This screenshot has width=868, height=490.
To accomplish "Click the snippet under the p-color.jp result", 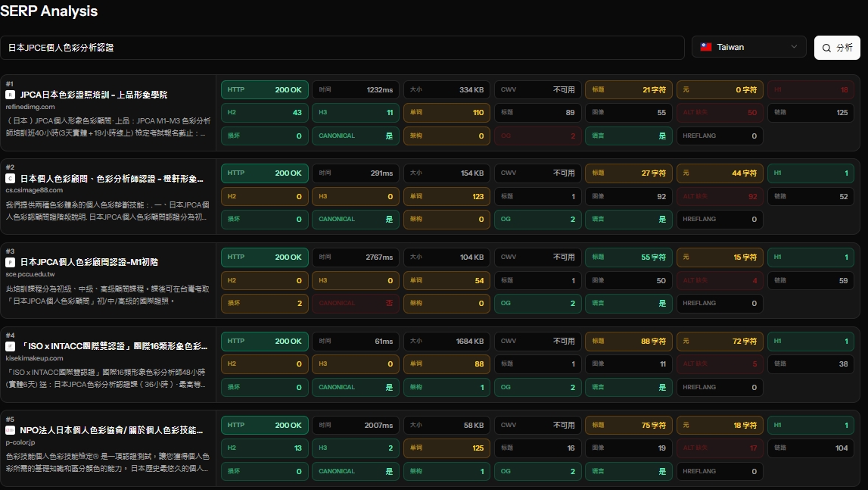I will click(108, 462).
